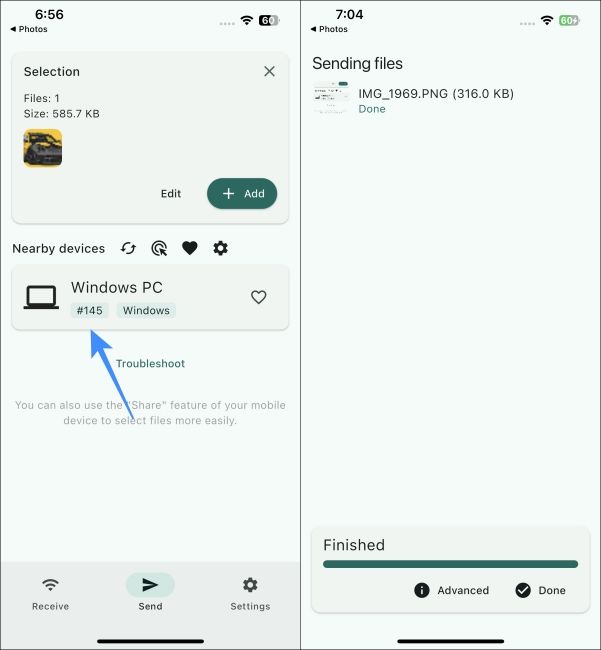This screenshot has height=650, width=601.
Task: Select the Windows PC device card
Action: (150, 298)
